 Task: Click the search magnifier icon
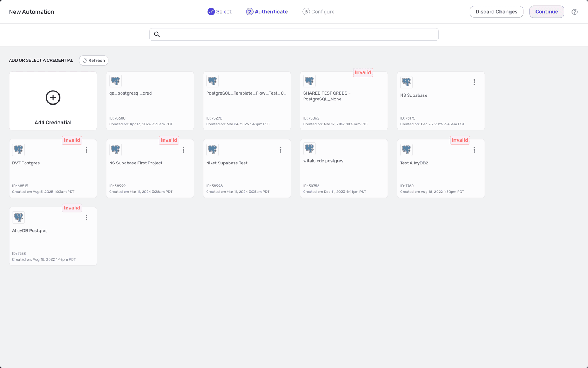(x=157, y=34)
